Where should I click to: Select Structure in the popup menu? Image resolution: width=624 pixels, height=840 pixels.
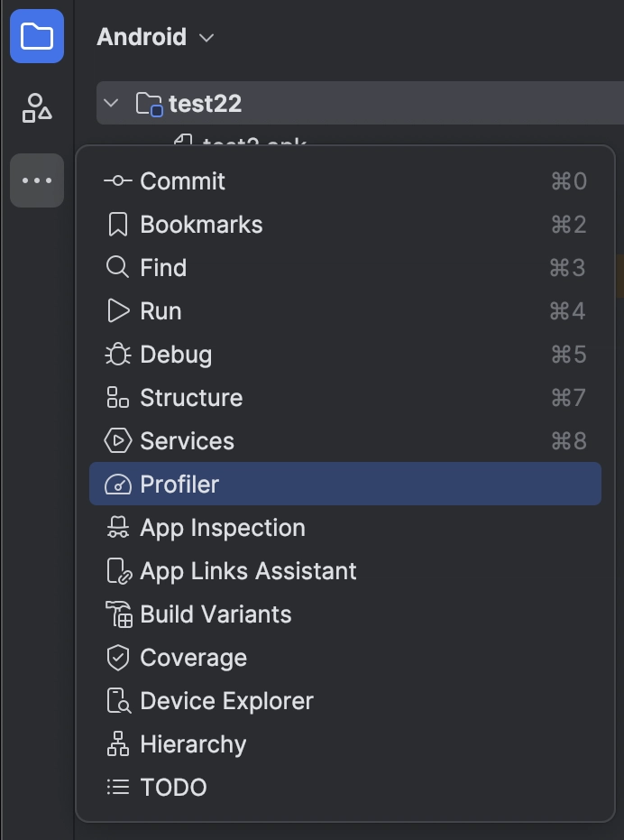point(345,398)
